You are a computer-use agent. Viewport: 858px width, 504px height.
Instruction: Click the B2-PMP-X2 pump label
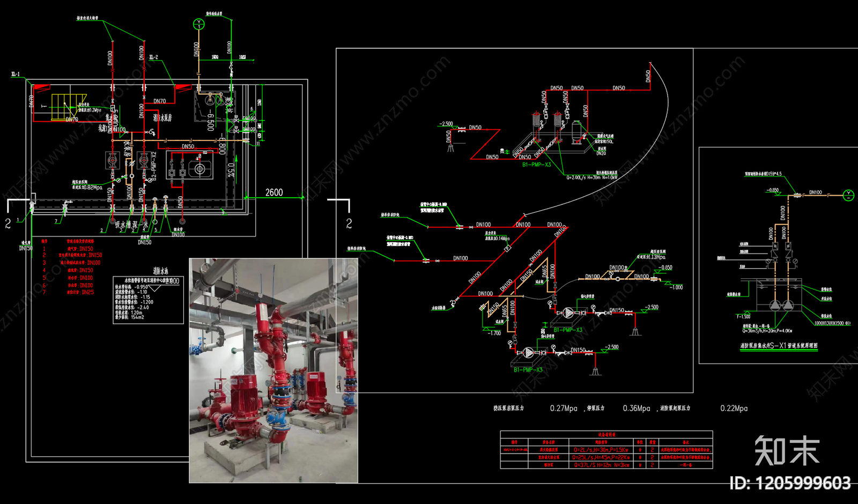coord(154,166)
